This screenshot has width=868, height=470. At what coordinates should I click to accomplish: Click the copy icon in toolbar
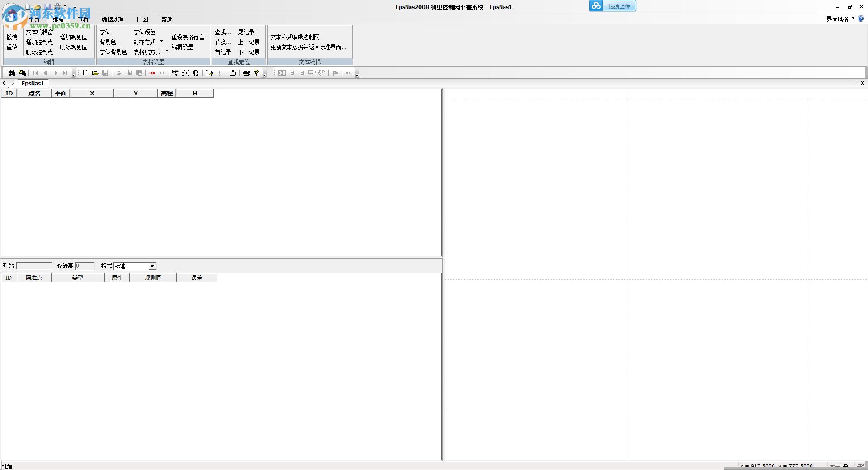click(x=129, y=73)
